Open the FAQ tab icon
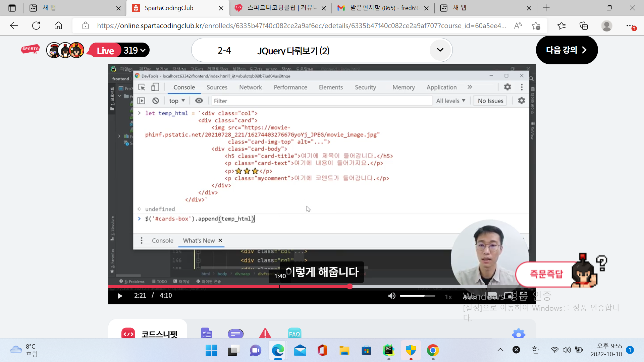Image resolution: width=644 pixels, height=362 pixels. click(294, 334)
